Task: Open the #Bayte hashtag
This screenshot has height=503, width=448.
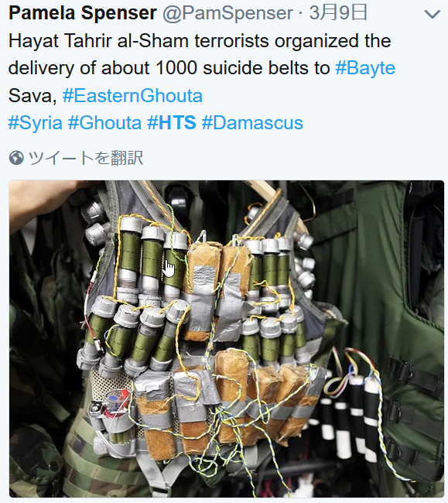Action: click(x=365, y=68)
